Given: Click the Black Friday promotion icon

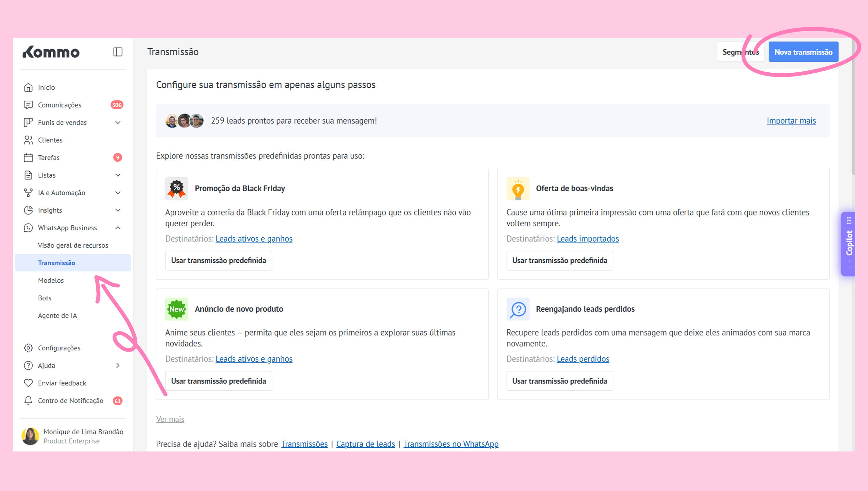Looking at the screenshot, I should coord(176,188).
